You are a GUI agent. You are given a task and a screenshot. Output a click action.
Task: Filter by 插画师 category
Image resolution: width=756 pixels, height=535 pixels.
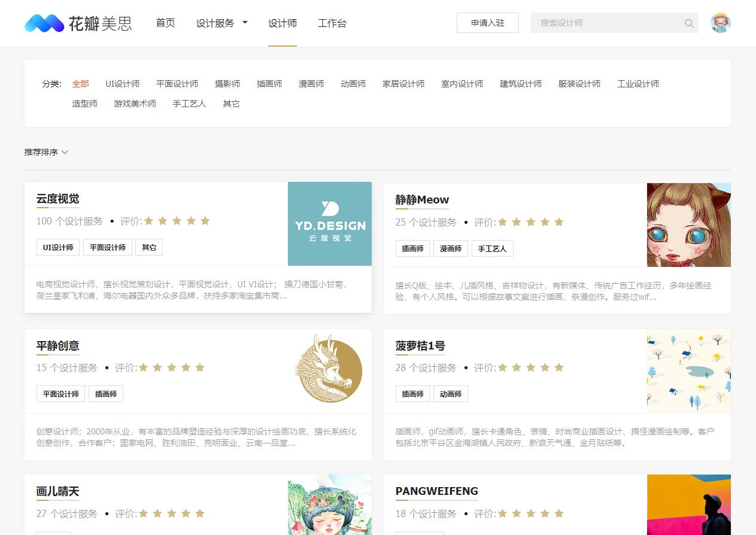269,84
